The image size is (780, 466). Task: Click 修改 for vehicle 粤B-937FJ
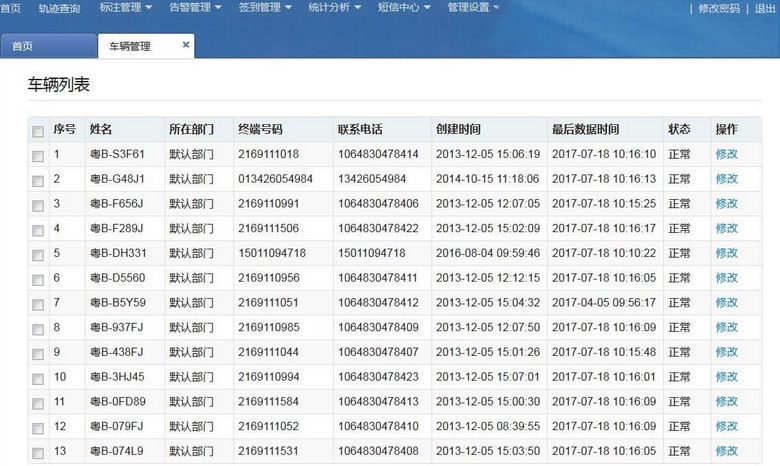coord(726,327)
